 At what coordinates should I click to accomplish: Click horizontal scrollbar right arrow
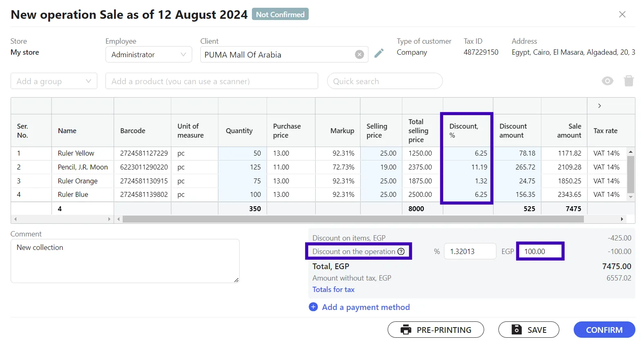[x=622, y=219]
